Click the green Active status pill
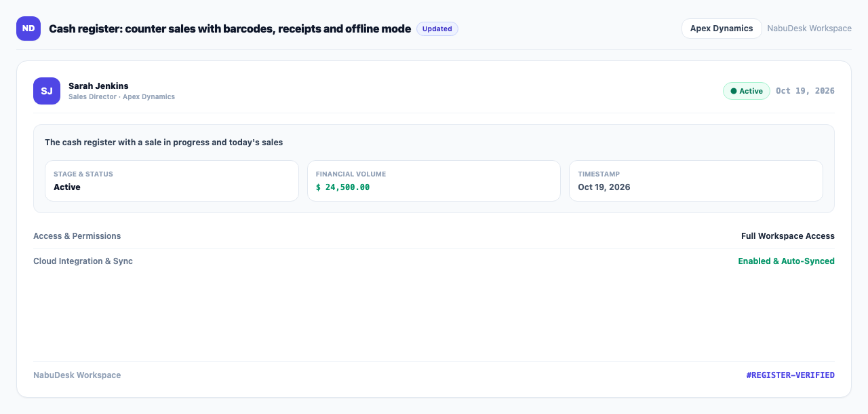This screenshot has height=414, width=868. pos(747,91)
